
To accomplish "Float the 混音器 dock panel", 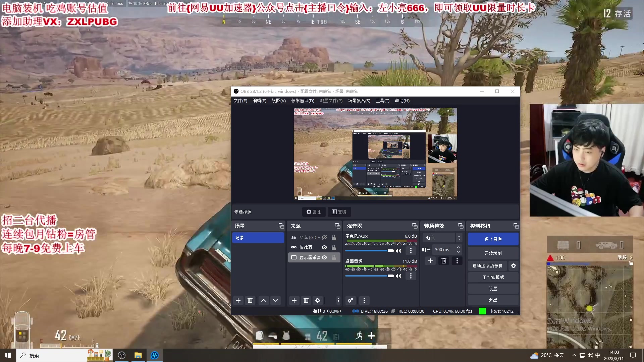I will click(x=415, y=226).
